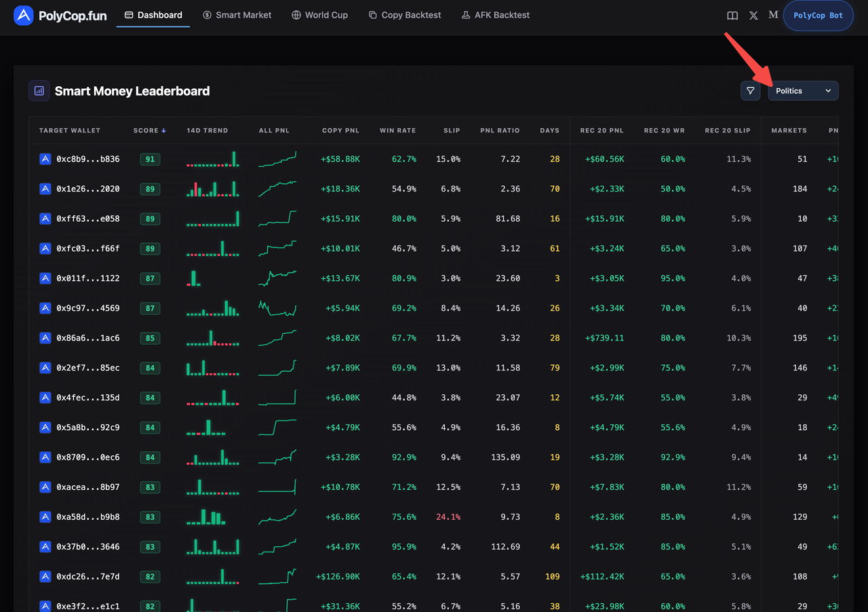This screenshot has height=612, width=868.
Task: Click the markets value 195
Action: click(800, 338)
